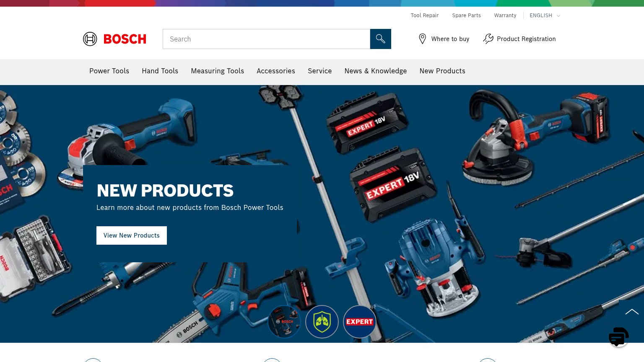The width and height of the screenshot is (644, 362).
Task: Open the Spare Parts link
Action: (x=467, y=16)
